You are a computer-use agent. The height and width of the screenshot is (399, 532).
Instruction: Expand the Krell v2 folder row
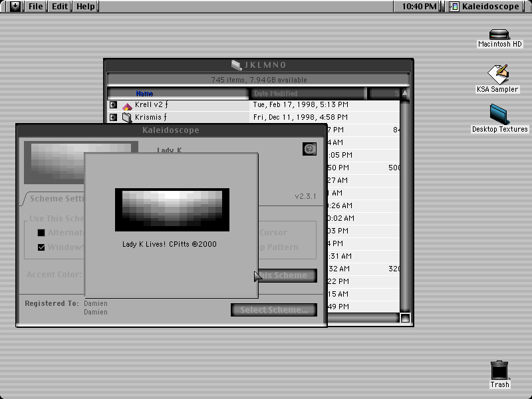point(113,105)
